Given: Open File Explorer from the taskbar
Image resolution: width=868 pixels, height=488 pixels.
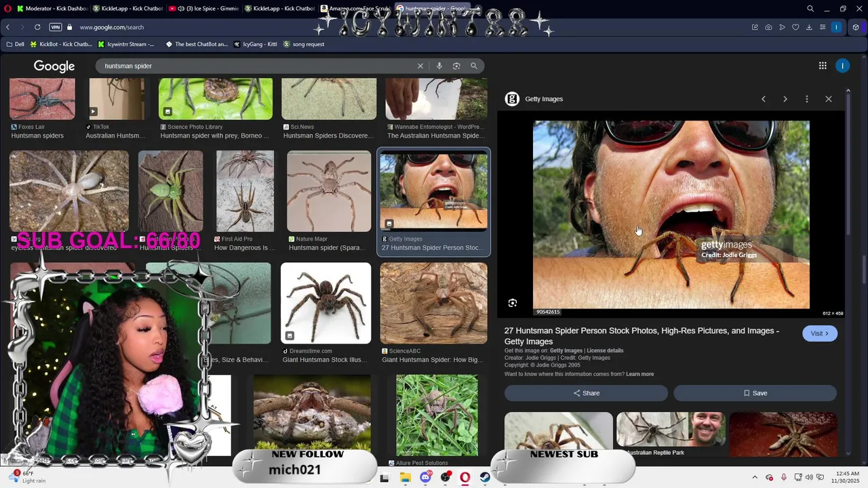Looking at the screenshot, I should point(405,477).
